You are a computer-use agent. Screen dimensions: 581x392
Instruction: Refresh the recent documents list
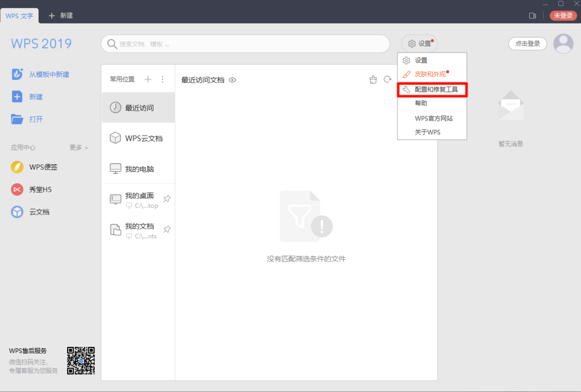388,79
